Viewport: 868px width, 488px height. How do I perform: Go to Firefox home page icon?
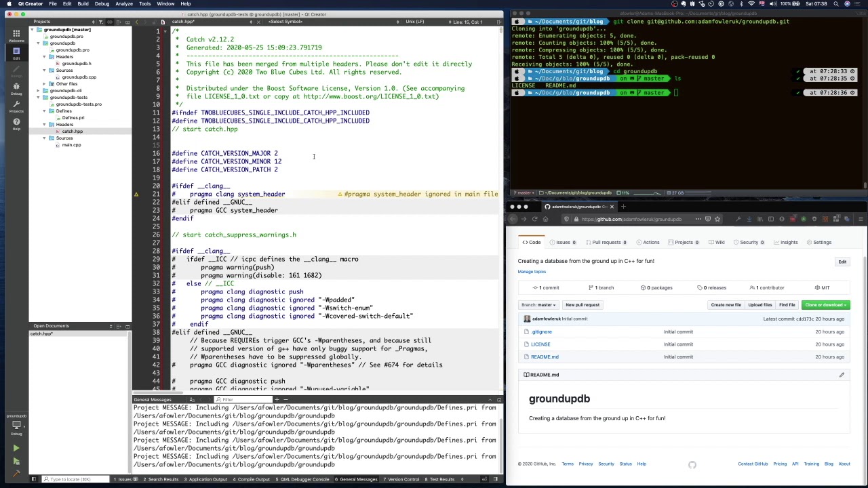coord(545,219)
